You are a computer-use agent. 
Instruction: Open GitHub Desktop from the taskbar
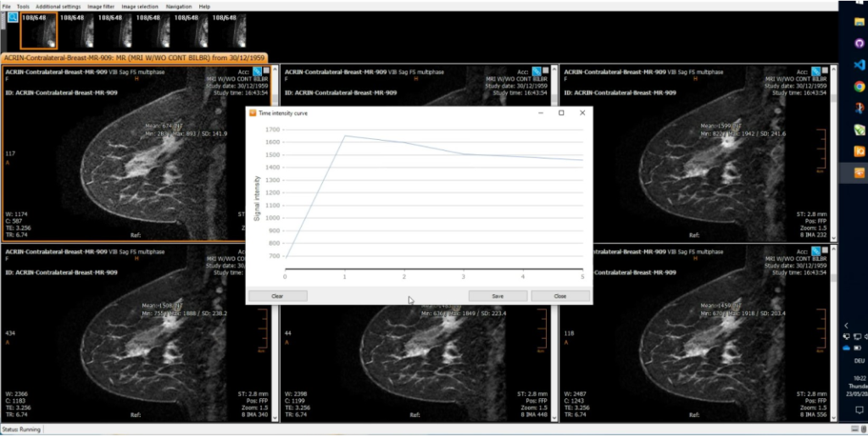coord(860,43)
